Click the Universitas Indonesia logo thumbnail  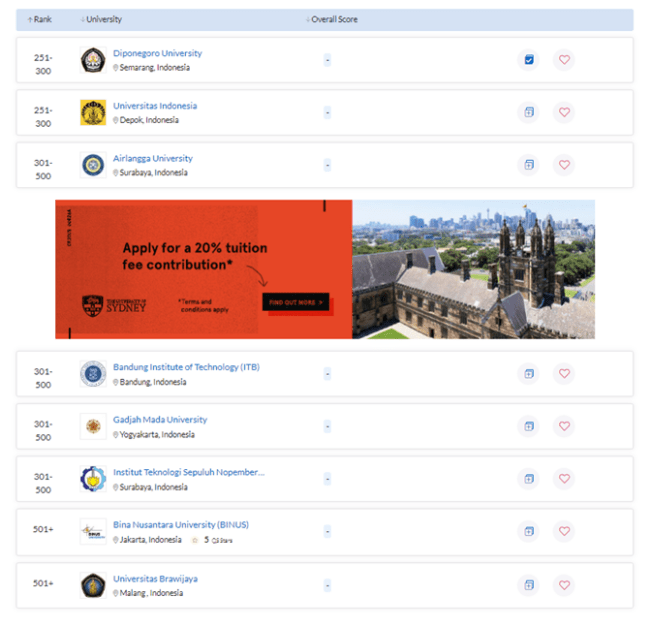point(93,113)
